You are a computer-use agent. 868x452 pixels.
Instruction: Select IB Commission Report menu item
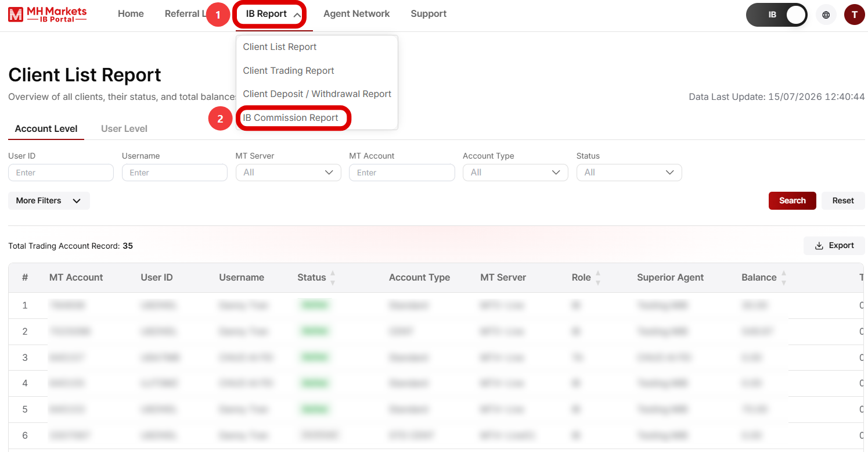point(290,117)
